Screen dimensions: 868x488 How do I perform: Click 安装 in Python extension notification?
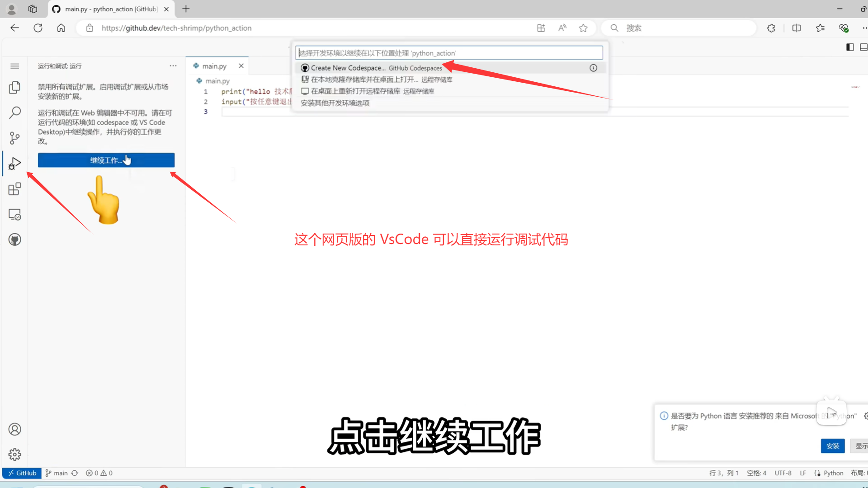[x=832, y=446]
